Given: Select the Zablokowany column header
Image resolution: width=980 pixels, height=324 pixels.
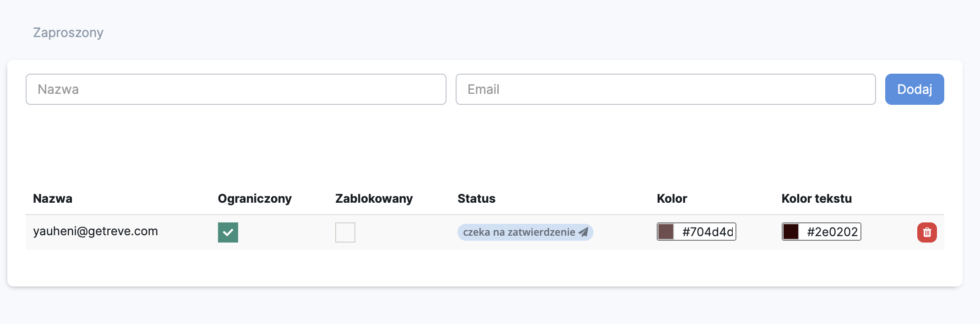Looking at the screenshot, I should click(x=374, y=199).
